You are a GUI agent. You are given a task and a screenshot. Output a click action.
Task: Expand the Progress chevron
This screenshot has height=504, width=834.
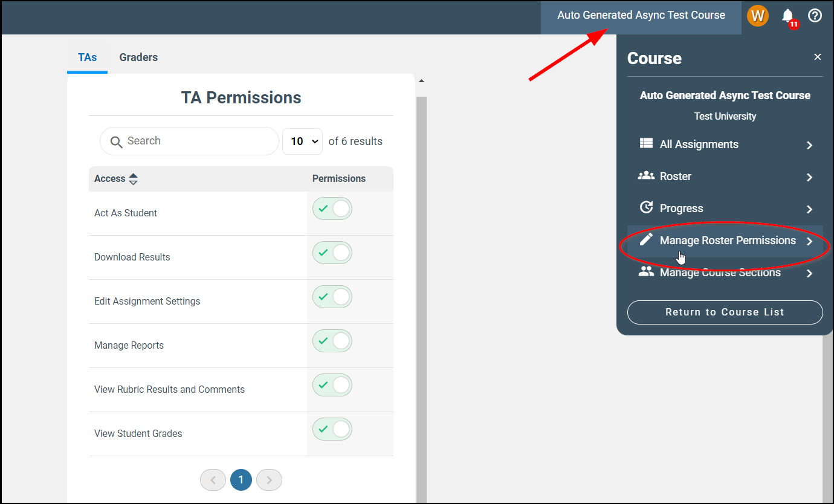point(809,209)
